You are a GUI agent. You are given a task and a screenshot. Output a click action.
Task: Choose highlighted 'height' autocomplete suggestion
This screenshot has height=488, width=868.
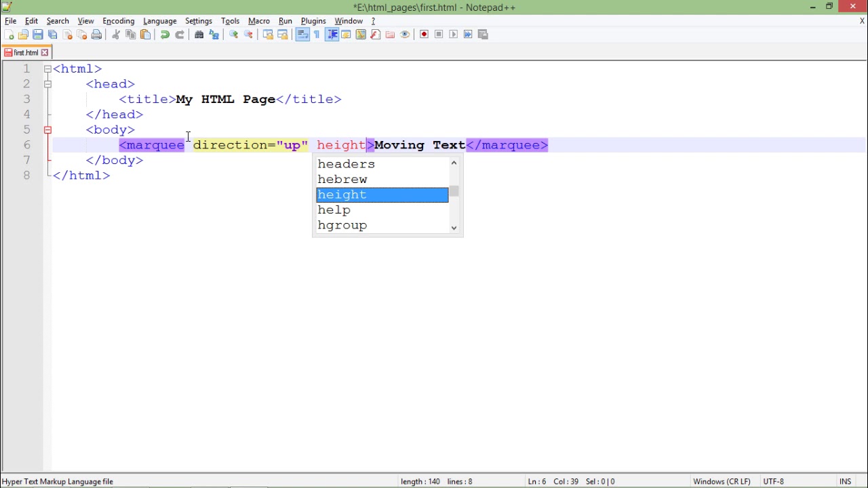(382, 195)
